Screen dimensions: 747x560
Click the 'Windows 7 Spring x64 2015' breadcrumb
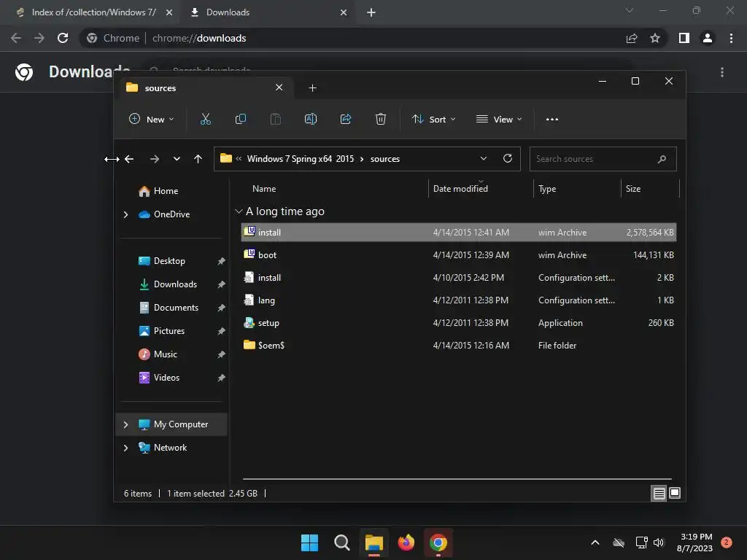300,159
